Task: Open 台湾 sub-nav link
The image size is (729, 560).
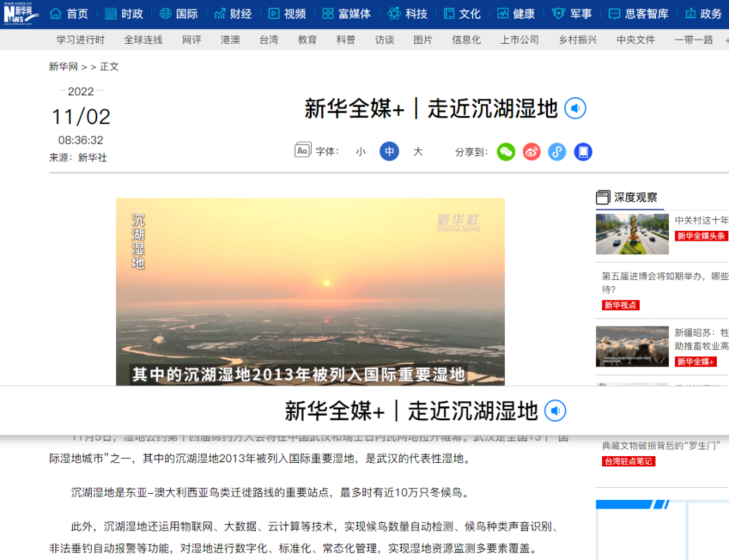Action: (x=269, y=40)
